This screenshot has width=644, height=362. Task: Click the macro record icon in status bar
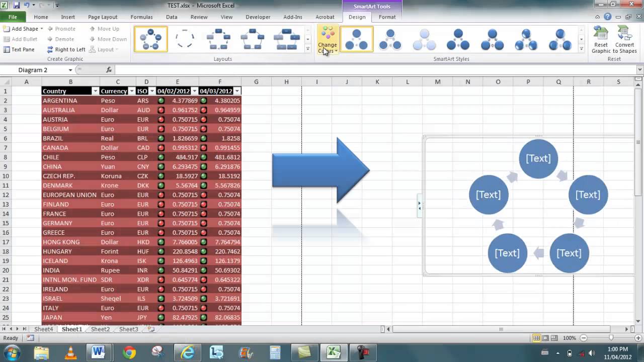30,338
